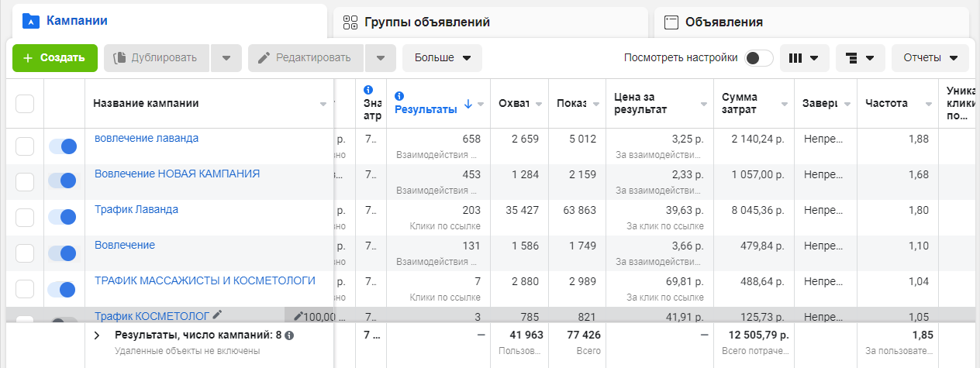Viewport: 980px width, 368px height.
Task: Click info icon next to число кампаний: 8
Action: tap(289, 335)
